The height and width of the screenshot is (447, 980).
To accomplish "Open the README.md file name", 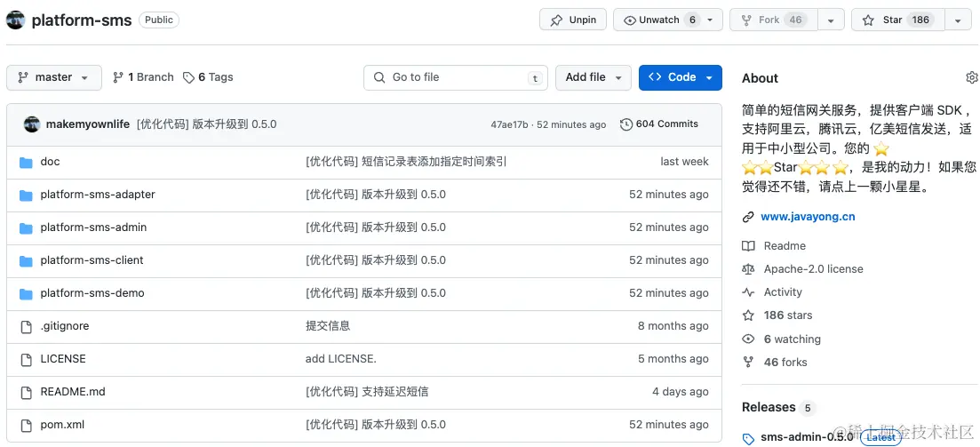I will coord(73,392).
